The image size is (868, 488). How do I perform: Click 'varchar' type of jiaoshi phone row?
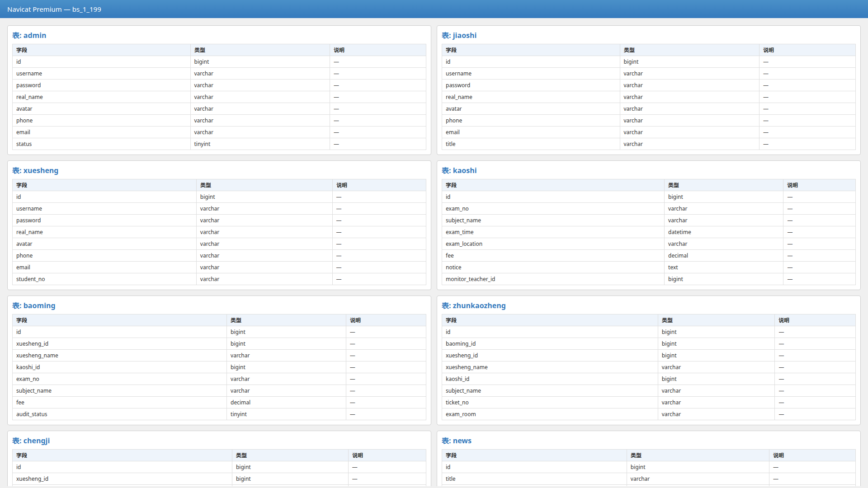pos(633,121)
